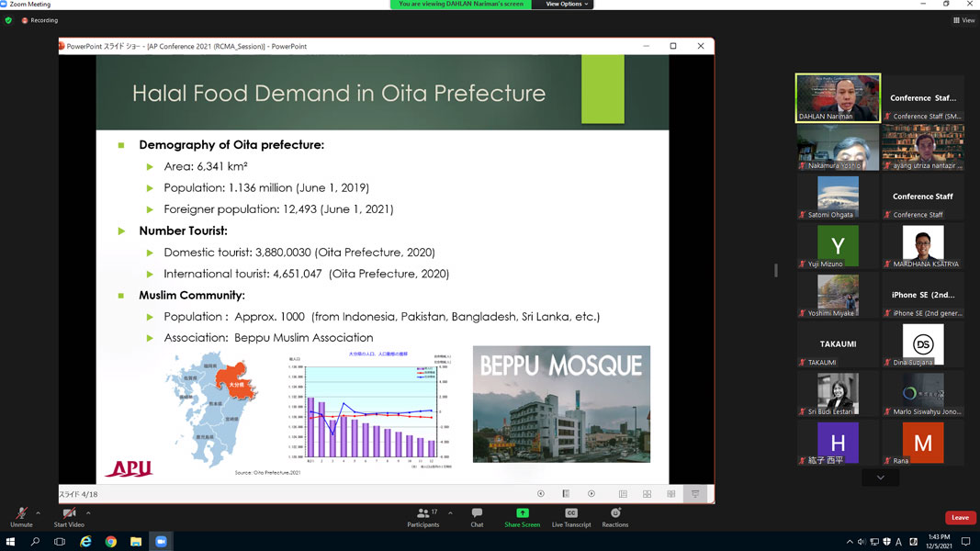The image size is (980, 551).
Task: Expand the arrow next to Participants
Action: pyautogui.click(x=450, y=513)
